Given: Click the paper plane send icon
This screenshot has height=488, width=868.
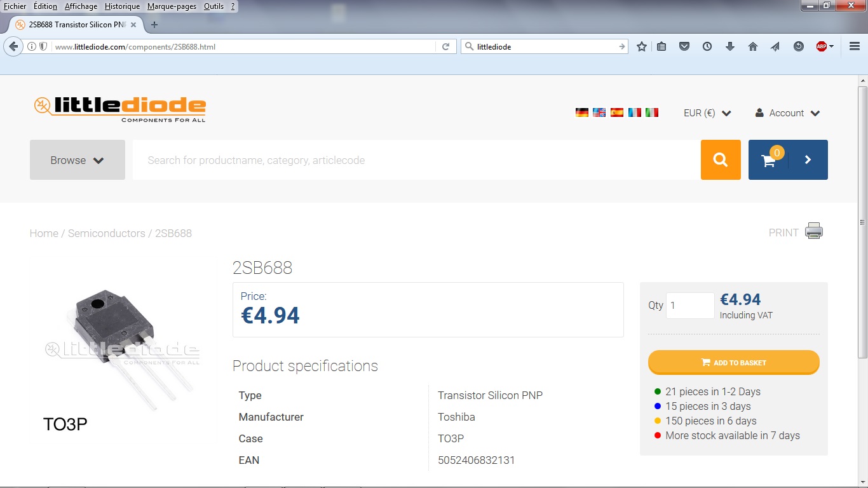Looking at the screenshot, I should coord(775,46).
